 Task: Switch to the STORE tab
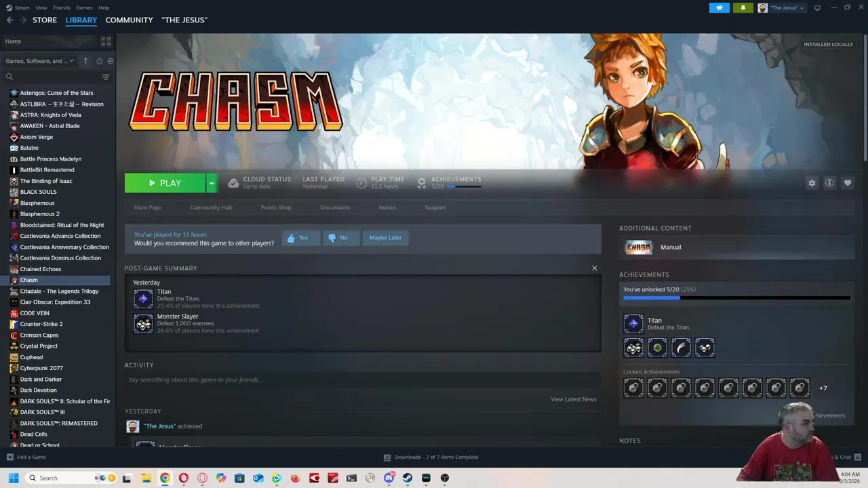click(45, 20)
